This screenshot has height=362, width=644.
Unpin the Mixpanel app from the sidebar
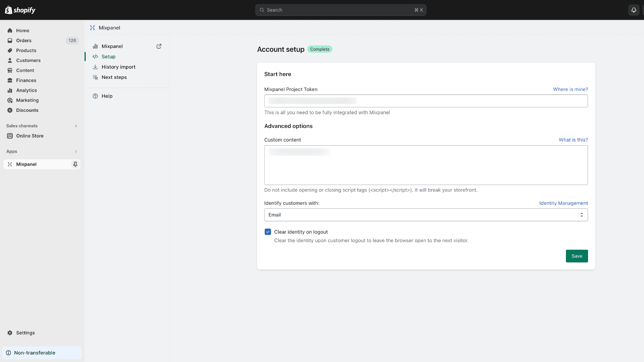click(75, 164)
